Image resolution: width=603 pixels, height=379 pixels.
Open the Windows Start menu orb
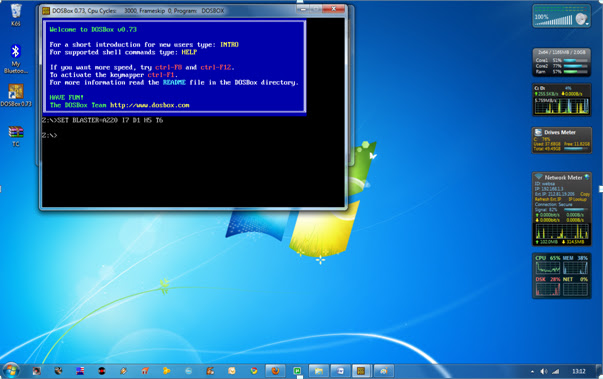[11, 371]
